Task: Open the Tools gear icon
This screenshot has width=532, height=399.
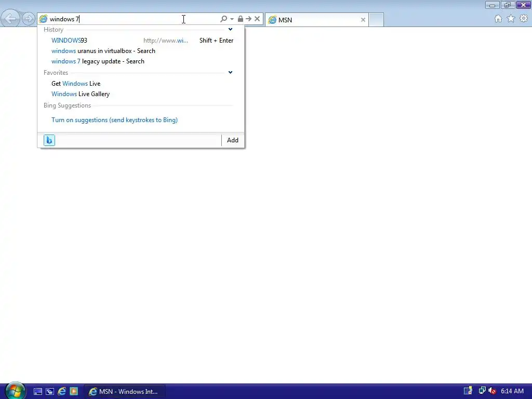Action: (x=524, y=19)
